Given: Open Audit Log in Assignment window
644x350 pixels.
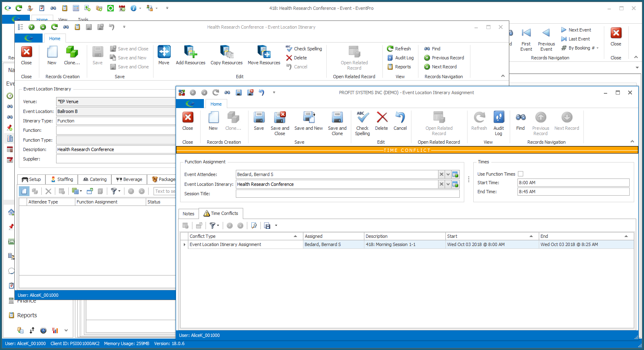Looking at the screenshot, I should click(x=499, y=123).
